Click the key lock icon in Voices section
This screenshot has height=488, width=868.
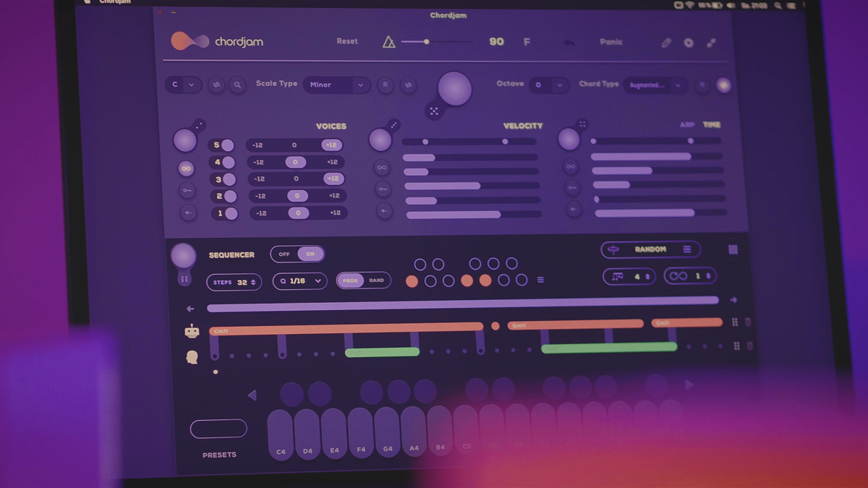click(x=187, y=191)
